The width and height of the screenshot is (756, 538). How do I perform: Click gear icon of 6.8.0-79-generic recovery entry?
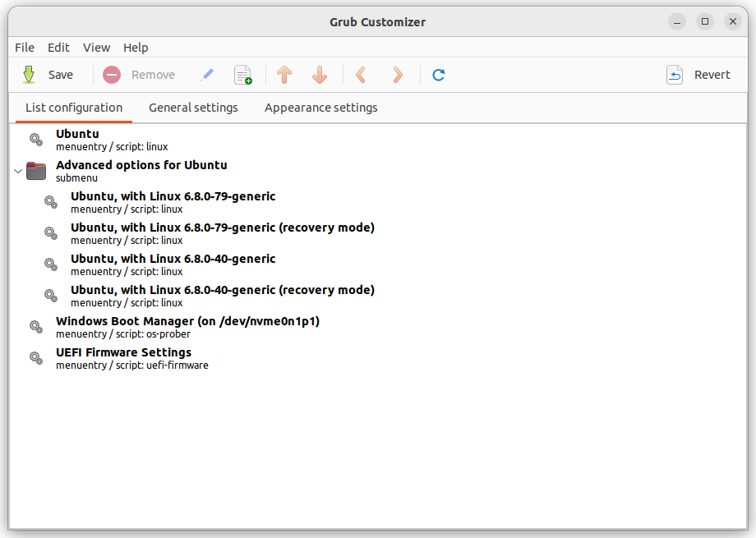coord(51,233)
